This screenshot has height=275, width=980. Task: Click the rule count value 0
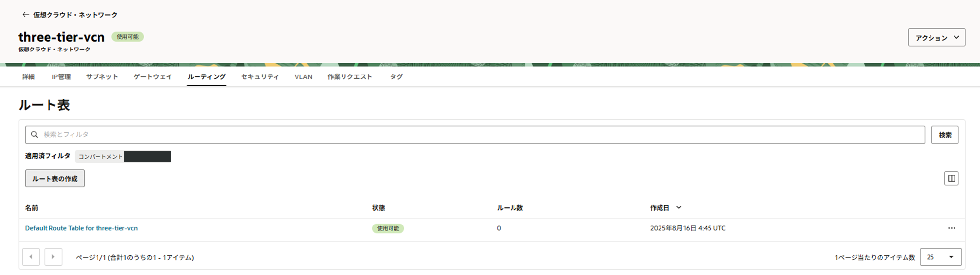499,228
